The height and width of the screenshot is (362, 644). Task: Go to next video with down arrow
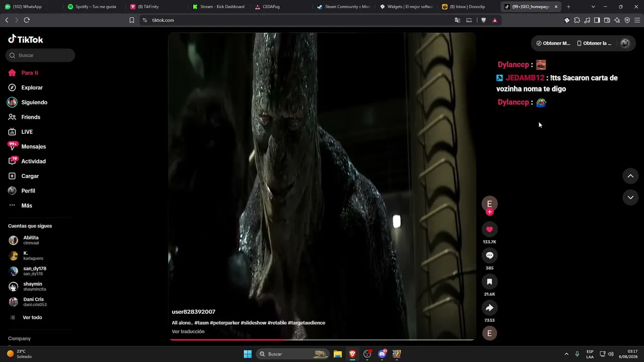point(630,198)
